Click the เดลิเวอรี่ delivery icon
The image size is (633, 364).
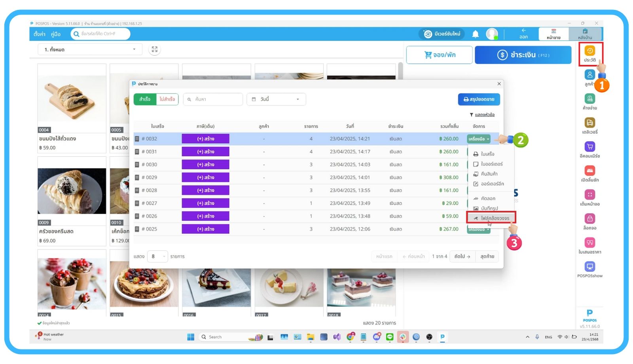[589, 126]
